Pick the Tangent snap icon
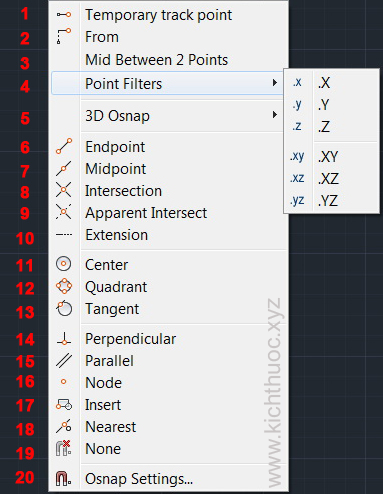Image resolution: width=383 pixels, height=494 pixels. pos(64,308)
